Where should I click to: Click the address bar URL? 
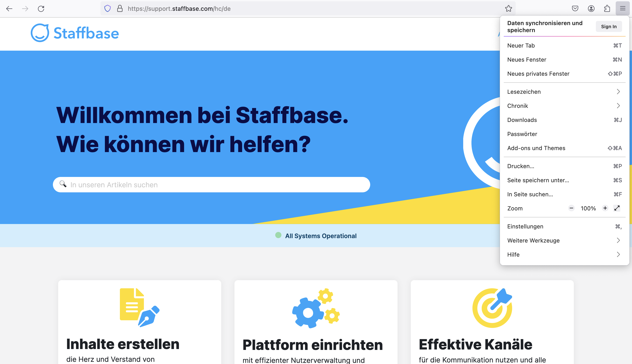(179, 9)
